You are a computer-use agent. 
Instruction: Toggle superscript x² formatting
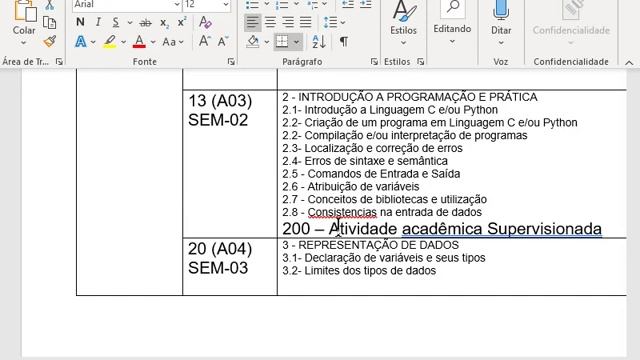tap(182, 22)
